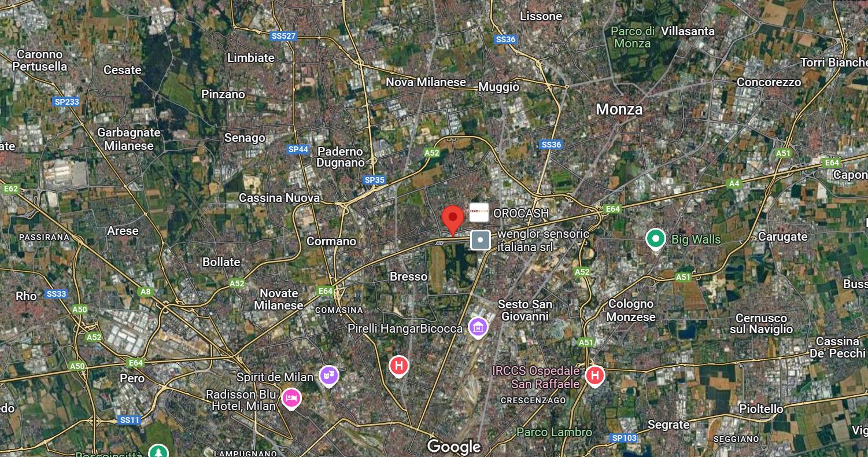Open the San Raffaele hospital H marker

tap(594, 376)
